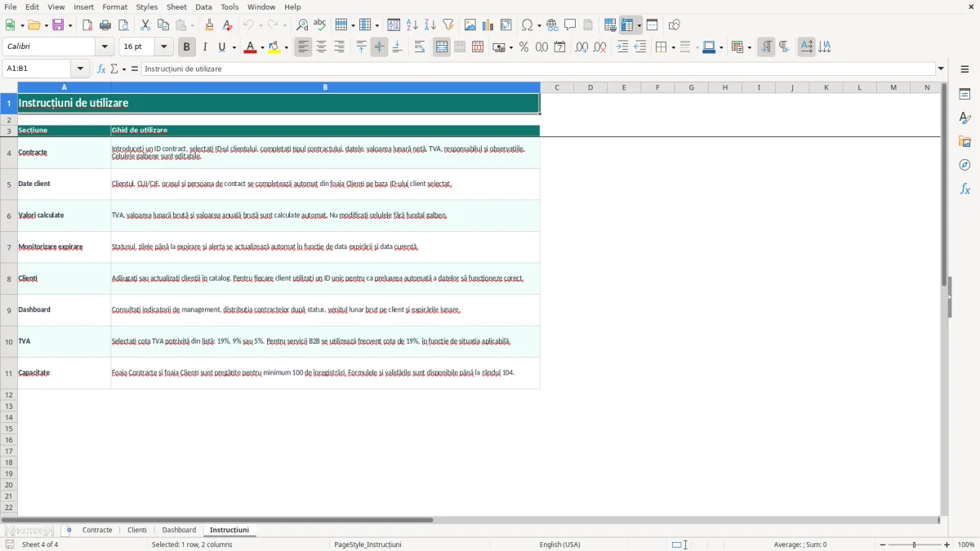
Task: Format cells as percent
Action: click(523, 47)
